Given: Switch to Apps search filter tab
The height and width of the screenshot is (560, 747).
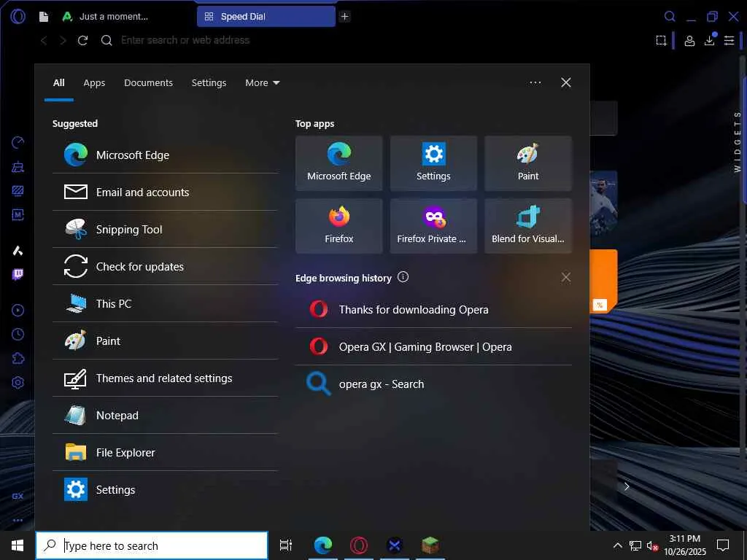Looking at the screenshot, I should pos(94,83).
